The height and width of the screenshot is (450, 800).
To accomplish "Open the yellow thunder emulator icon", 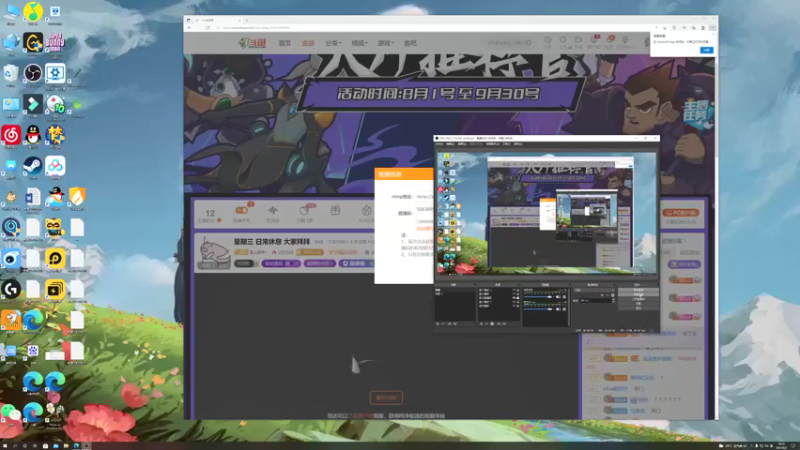I will (x=55, y=289).
